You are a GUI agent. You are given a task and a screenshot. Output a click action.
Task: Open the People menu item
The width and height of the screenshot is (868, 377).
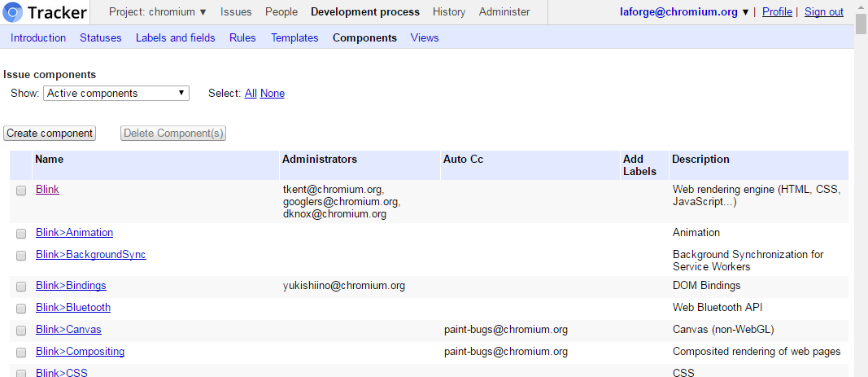[x=281, y=12]
